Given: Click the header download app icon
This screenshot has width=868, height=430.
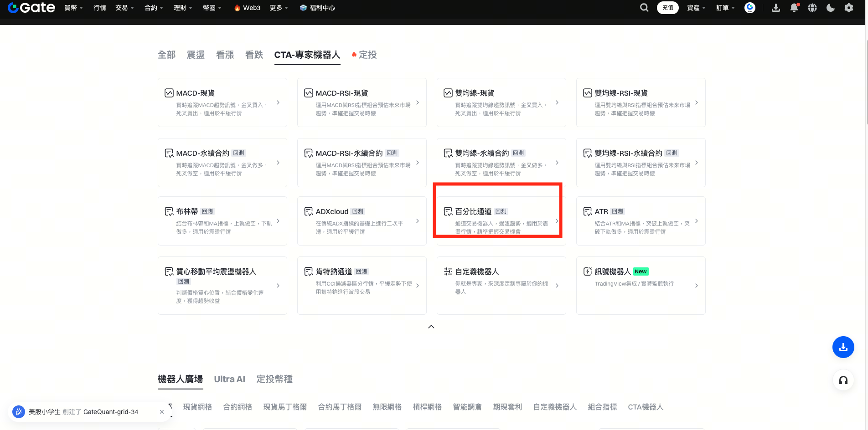Looking at the screenshot, I should [775, 8].
